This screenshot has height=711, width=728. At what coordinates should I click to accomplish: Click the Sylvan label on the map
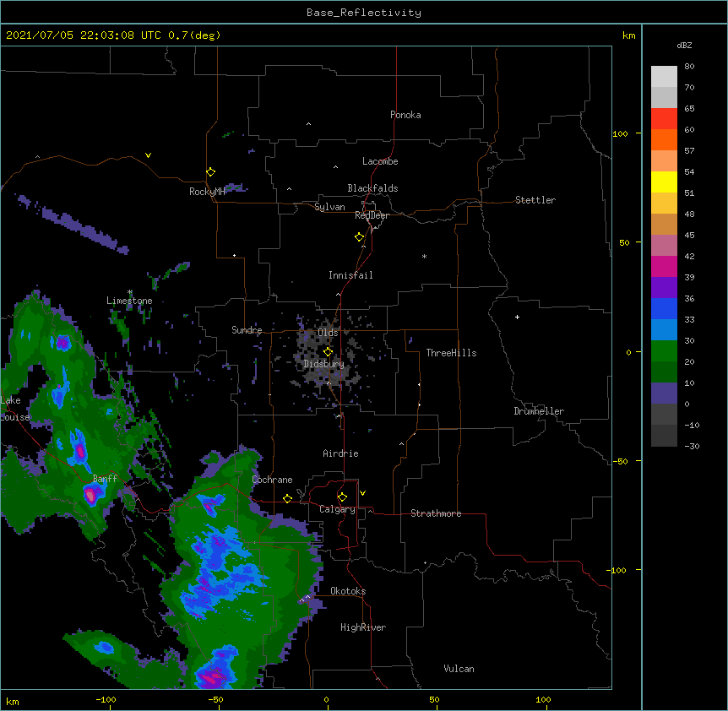pos(329,207)
